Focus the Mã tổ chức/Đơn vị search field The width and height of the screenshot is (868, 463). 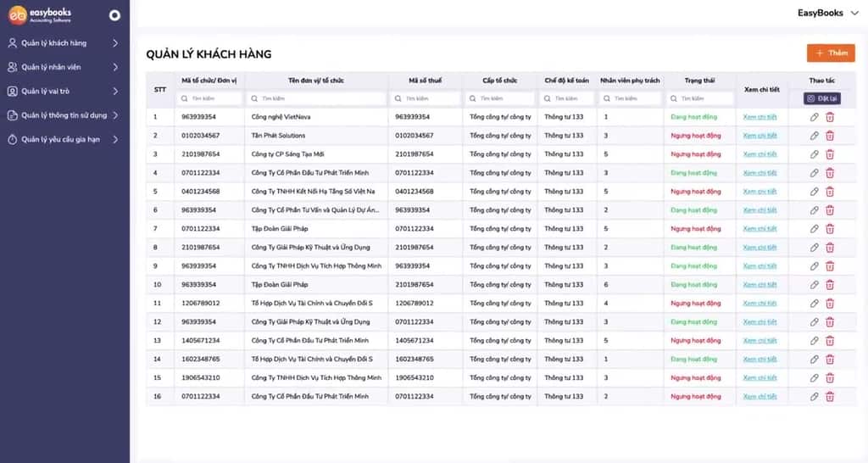(x=209, y=98)
